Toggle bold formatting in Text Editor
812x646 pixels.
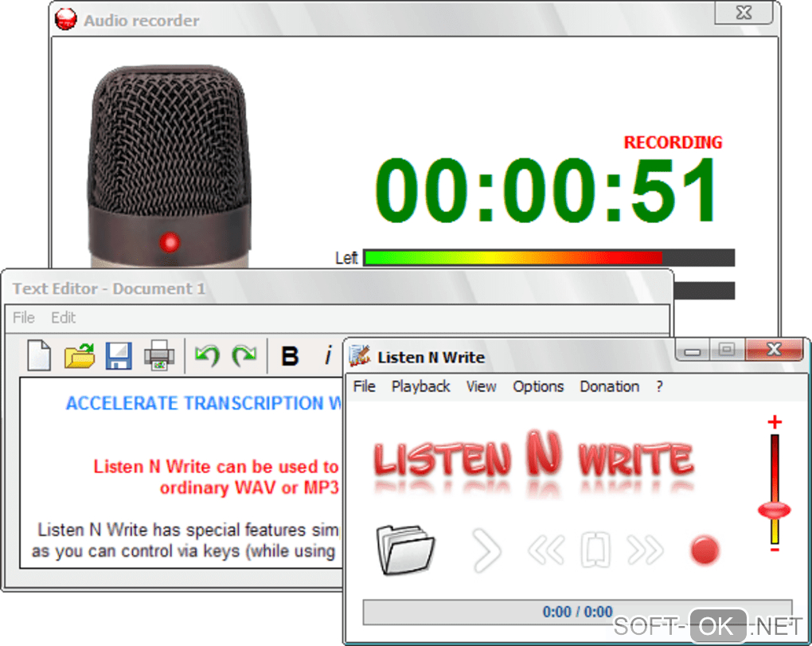pos(290,356)
